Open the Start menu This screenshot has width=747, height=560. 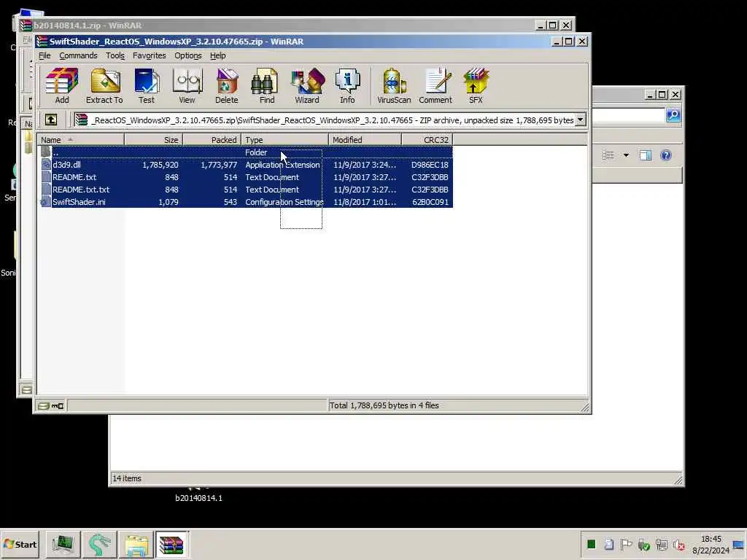pyautogui.click(x=20, y=544)
